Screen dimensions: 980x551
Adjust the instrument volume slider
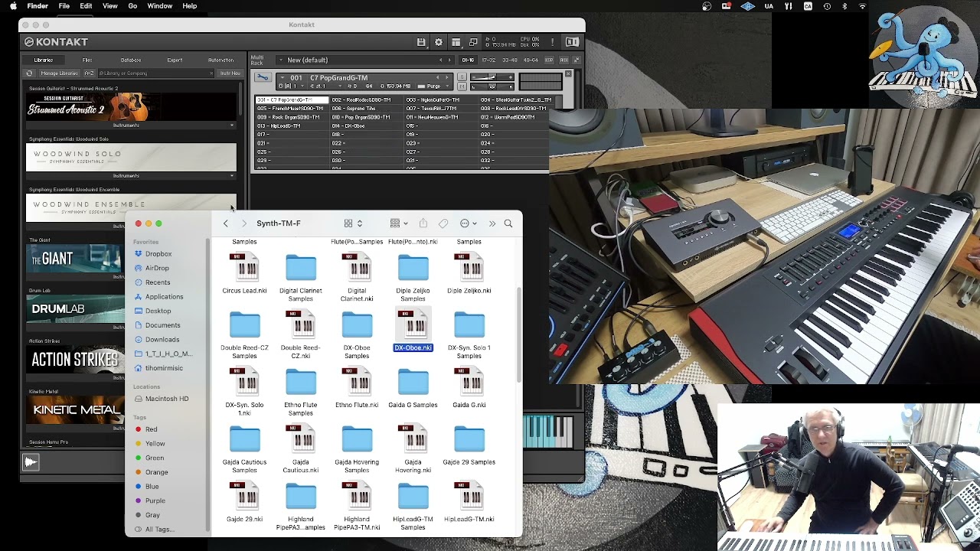(492, 77)
